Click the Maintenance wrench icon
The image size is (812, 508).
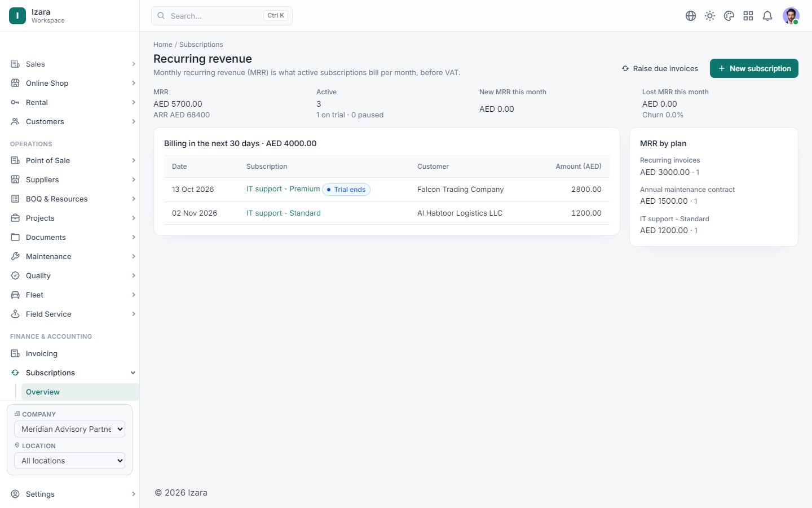click(x=15, y=256)
